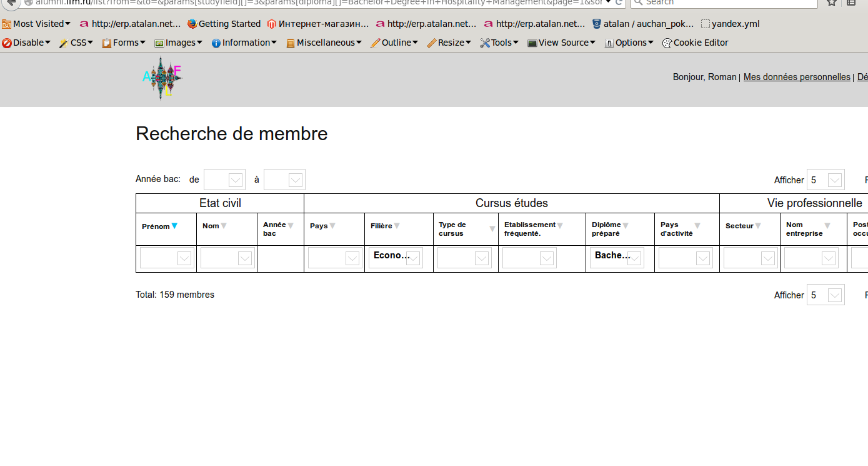Image resolution: width=868 pixels, height=466 pixels.
Task: Open the Options toolbar menu
Action: (x=629, y=43)
